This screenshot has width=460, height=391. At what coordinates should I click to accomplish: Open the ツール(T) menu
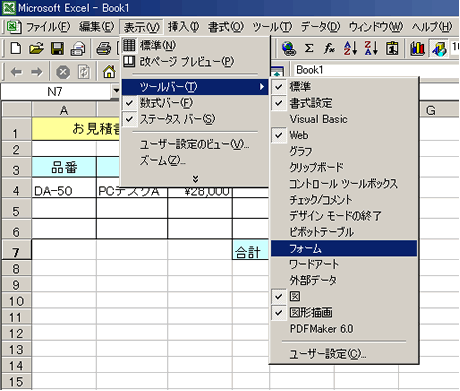tap(272, 27)
